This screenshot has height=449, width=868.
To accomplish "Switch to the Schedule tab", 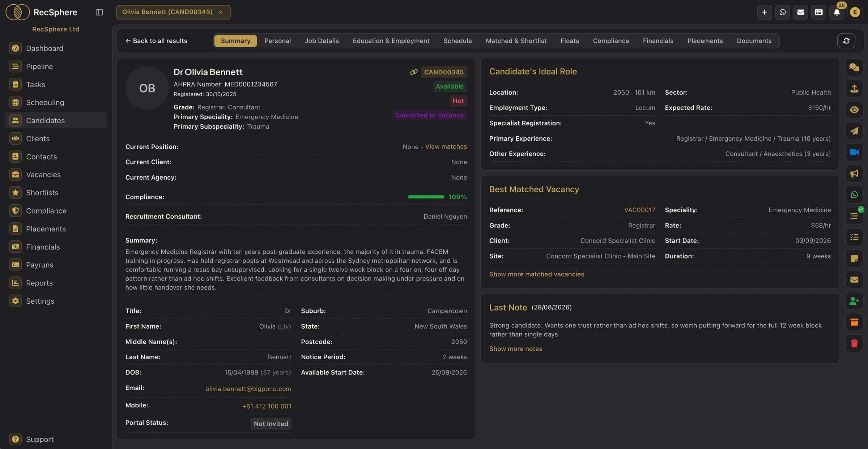I will click(458, 41).
